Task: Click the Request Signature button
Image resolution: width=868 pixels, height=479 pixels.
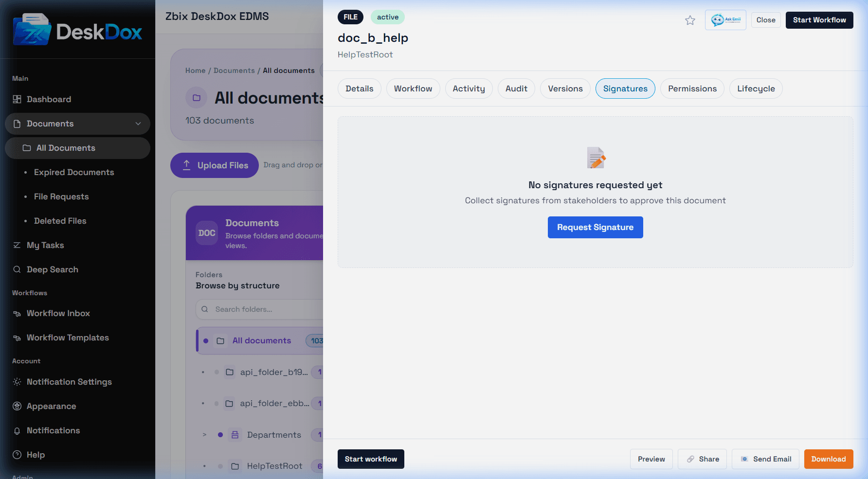Action: click(596, 227)
